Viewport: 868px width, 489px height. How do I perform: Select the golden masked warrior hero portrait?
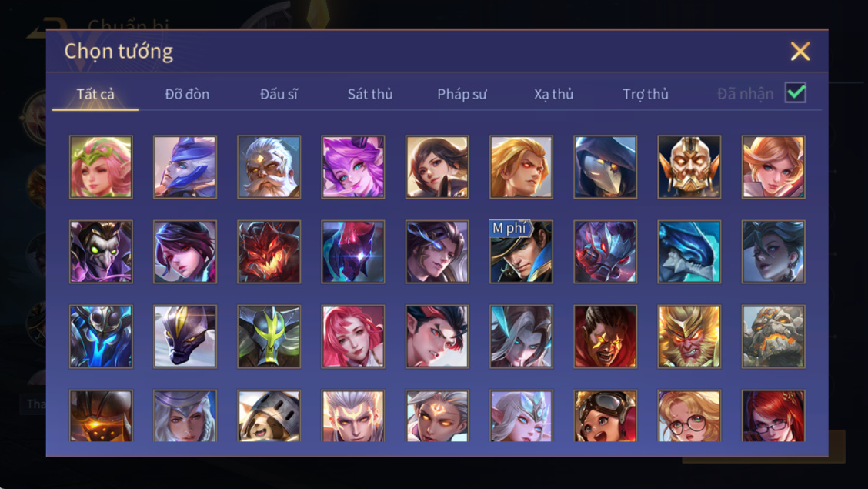[x=689, y=166]
